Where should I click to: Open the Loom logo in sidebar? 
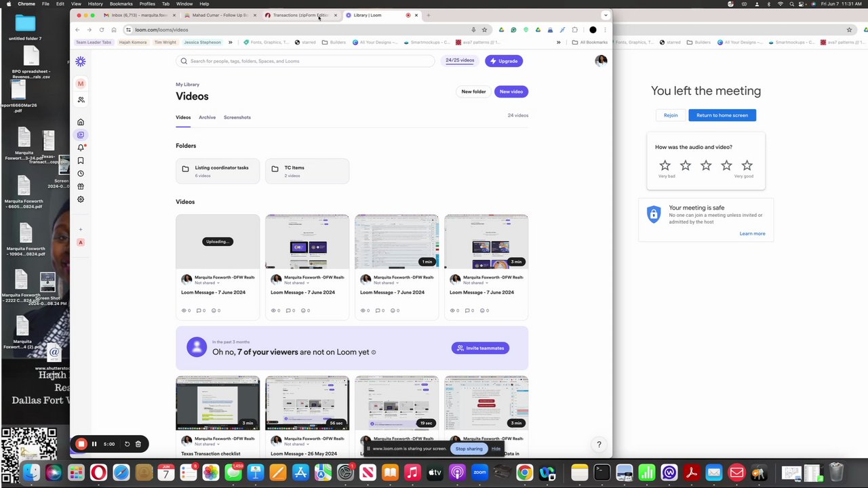(81, 62)
